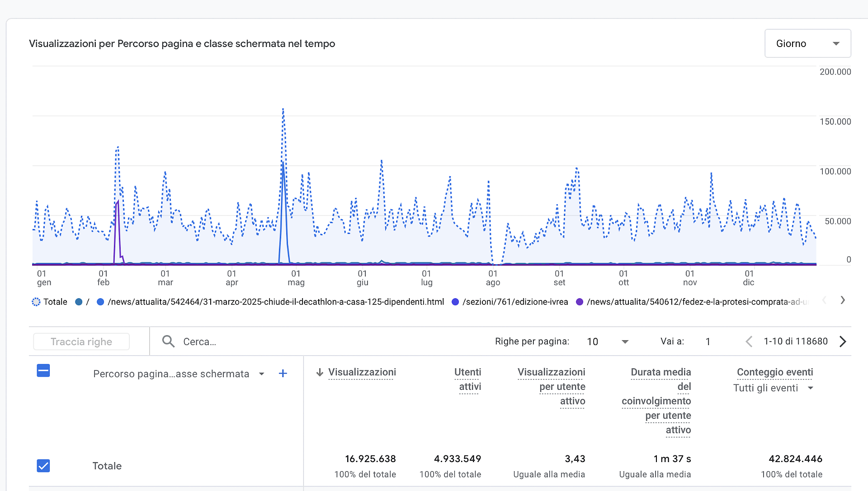Click sort arrow beside Visualizzazioni
This screenshot has width=868, height=491.
[320, 372]
